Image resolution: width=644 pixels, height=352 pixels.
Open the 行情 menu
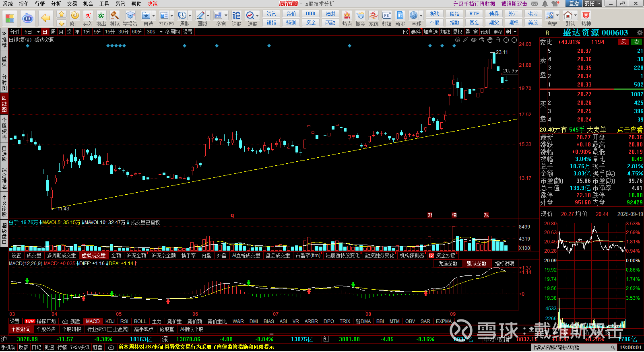(x=40, y=4)
